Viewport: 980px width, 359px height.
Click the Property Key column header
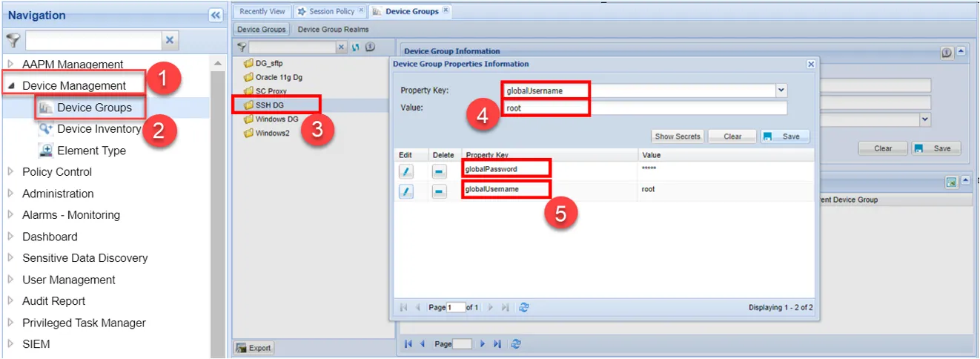[549, 155]
